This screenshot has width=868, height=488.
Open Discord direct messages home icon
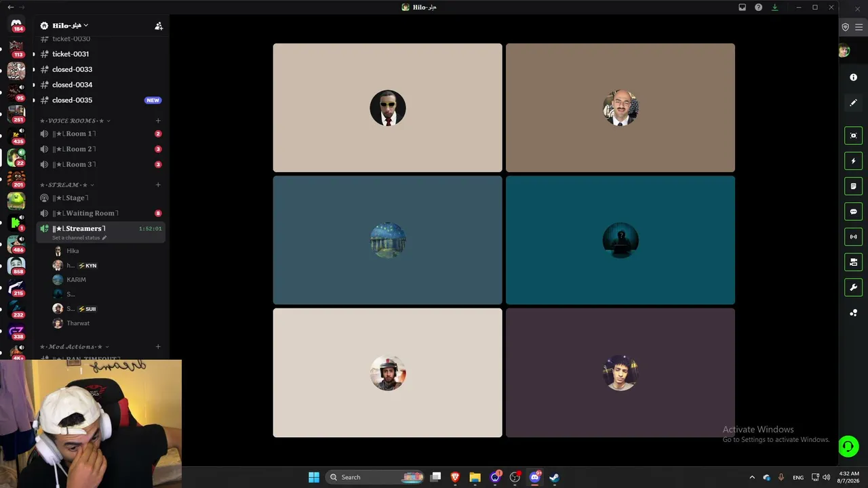[16, 25]
